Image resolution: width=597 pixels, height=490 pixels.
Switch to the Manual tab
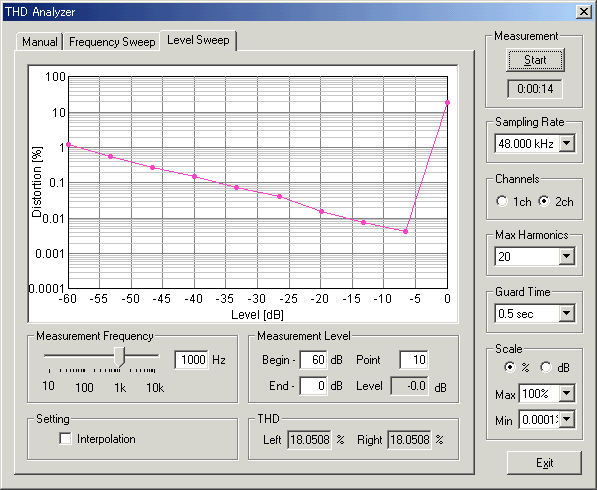pyautogui.click(x=40, y=41)
